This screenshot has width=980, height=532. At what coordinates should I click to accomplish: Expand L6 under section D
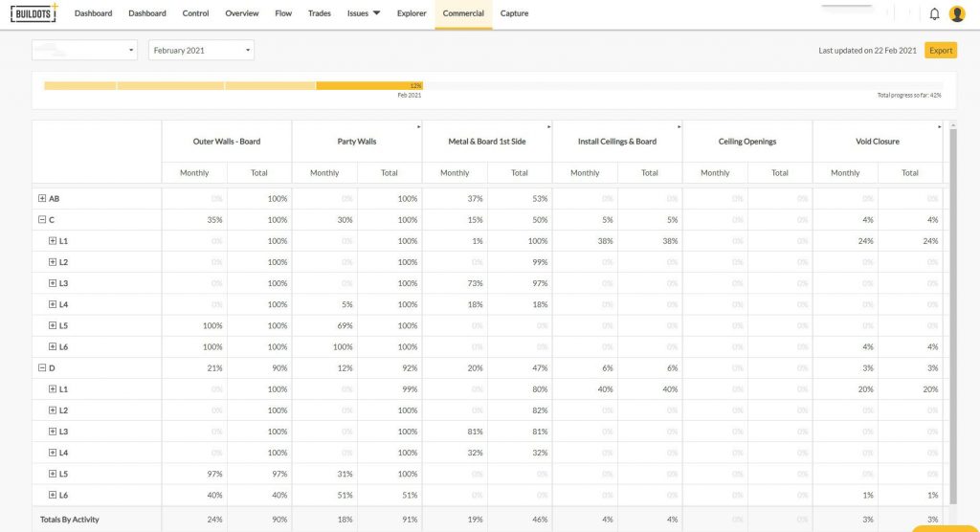click(53, 494)
